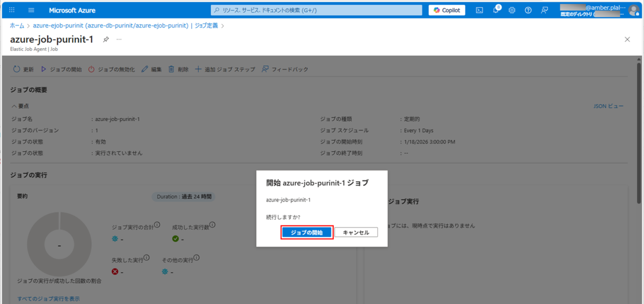Open portal settings gear
The image size is (644, 304).
(x=512, y=10)
